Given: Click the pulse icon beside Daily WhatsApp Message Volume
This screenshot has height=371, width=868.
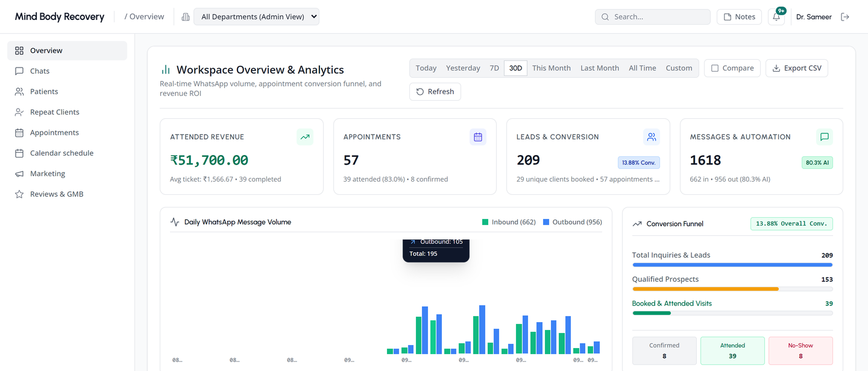Looking at the screenshot, I should [175, 222].
